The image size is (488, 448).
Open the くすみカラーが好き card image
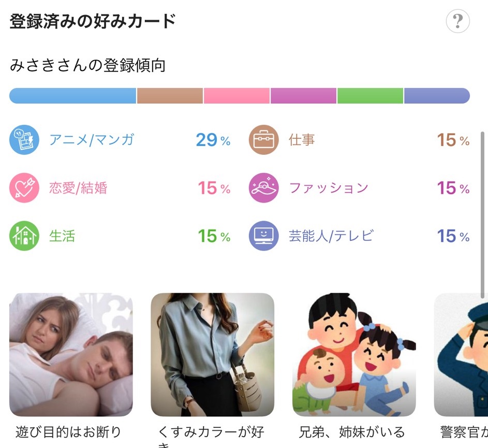click(x=212, y=355)
